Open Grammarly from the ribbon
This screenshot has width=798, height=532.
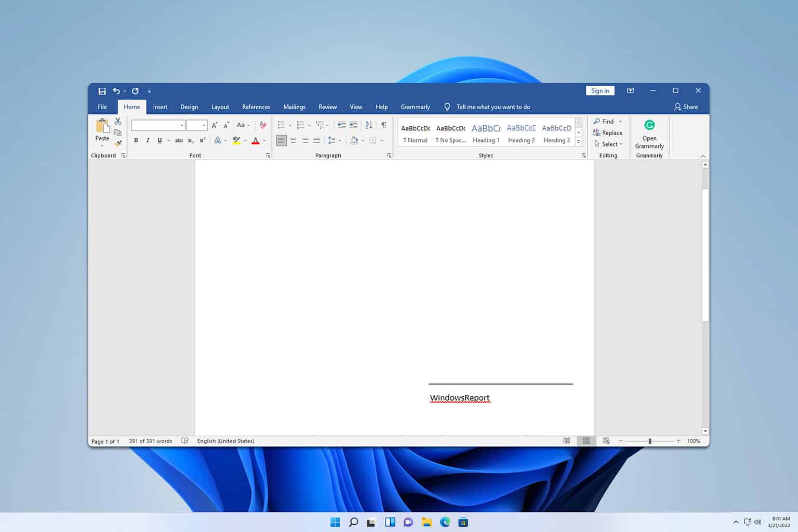pyautogui.click(x=649, y=134)
